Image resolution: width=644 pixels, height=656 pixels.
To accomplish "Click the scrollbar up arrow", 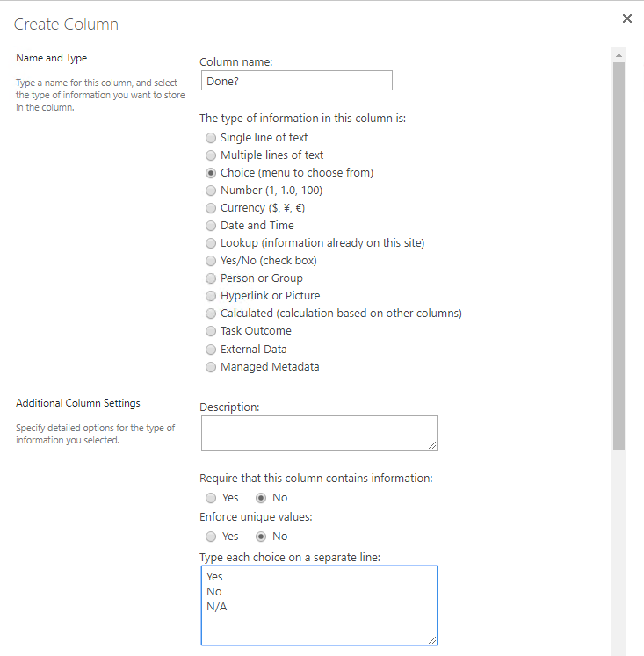I will (619, 55).
